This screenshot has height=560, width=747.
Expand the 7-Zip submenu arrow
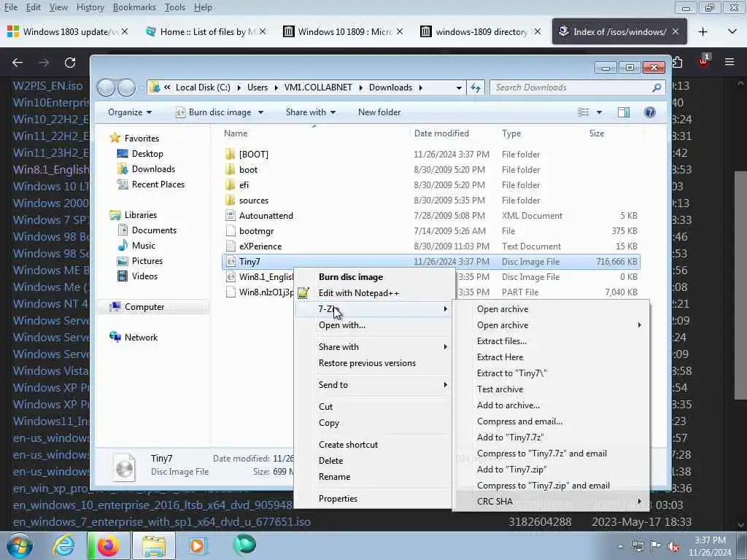click(x=446, y=309)
